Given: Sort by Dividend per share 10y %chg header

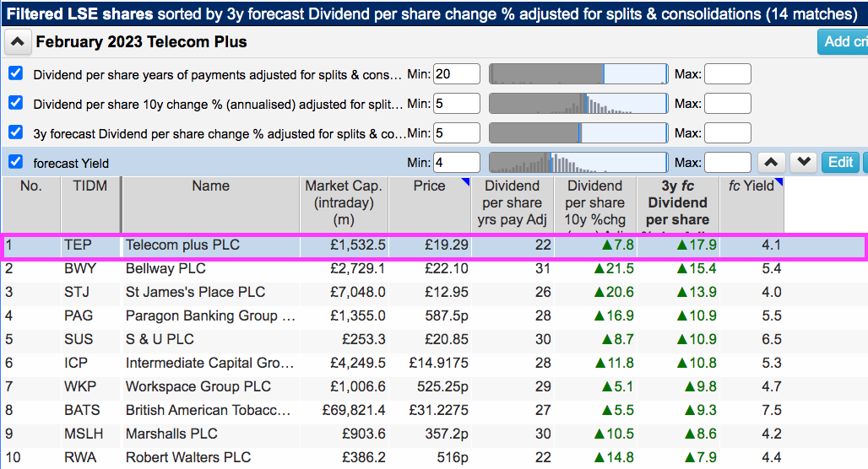Looking at the screenshot, I should pyautogui.click(x=595, y=204).
